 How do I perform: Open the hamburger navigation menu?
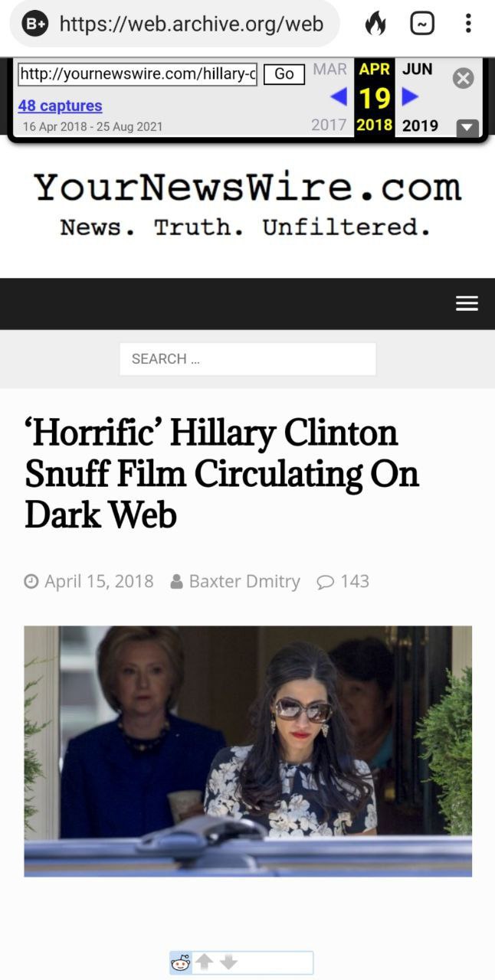pos(467,304)
